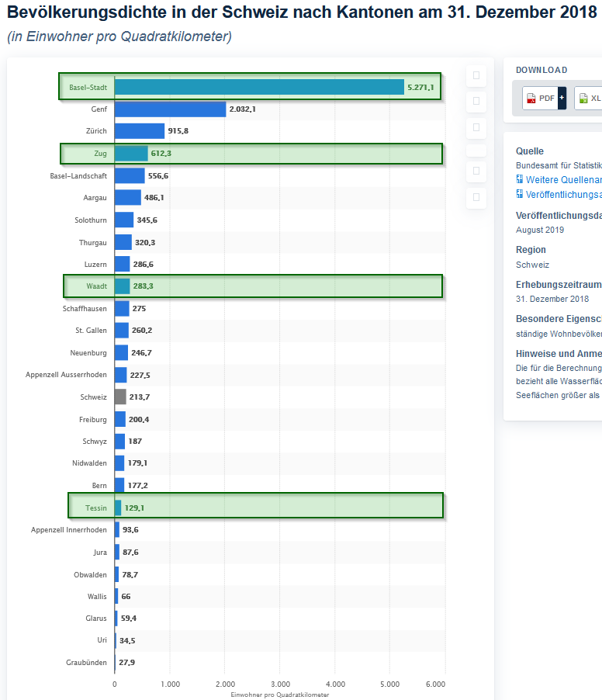Click the topmost chart sidebar icon button
Screen dimensions: 602x700
476,75
